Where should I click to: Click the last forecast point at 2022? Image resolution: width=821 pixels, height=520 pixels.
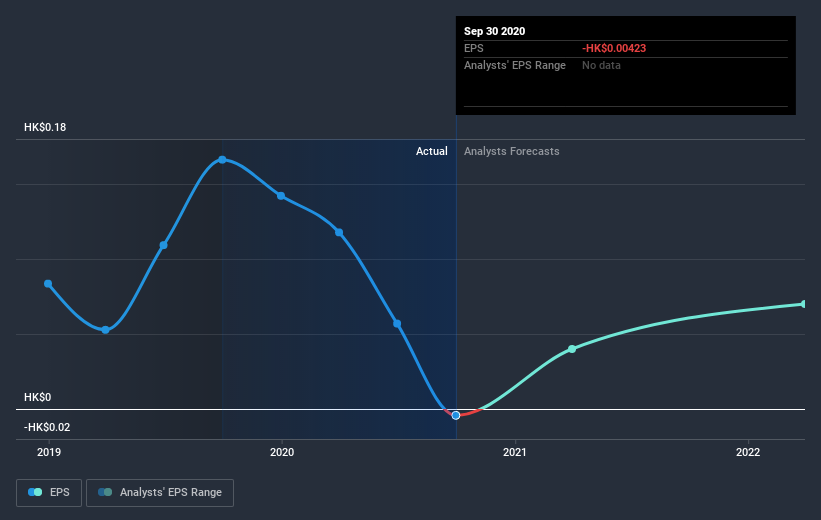coord(804,304)
